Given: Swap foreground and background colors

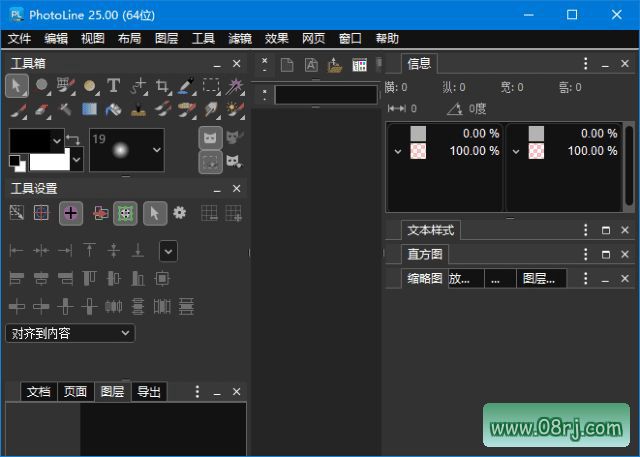Looking at the screenshot, I should (73, 139).
